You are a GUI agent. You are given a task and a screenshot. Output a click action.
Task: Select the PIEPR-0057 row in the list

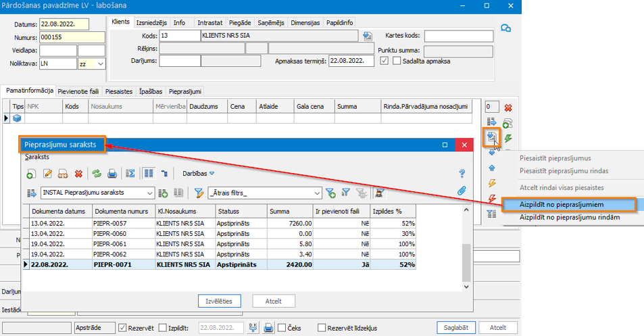tap(109, 222)
